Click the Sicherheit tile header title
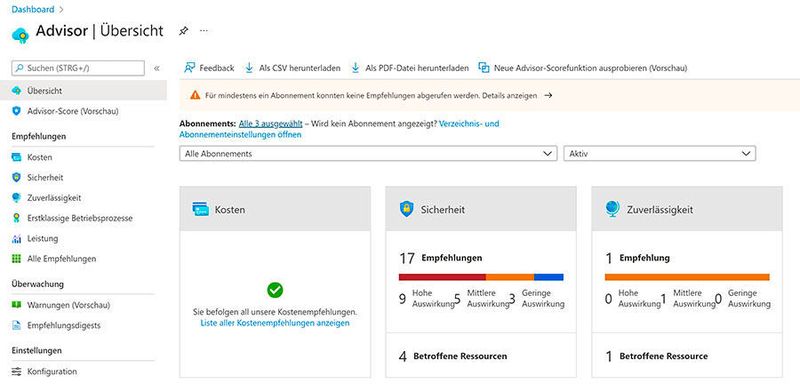This screenshot has width=800, height=384. tap(442, 210)
